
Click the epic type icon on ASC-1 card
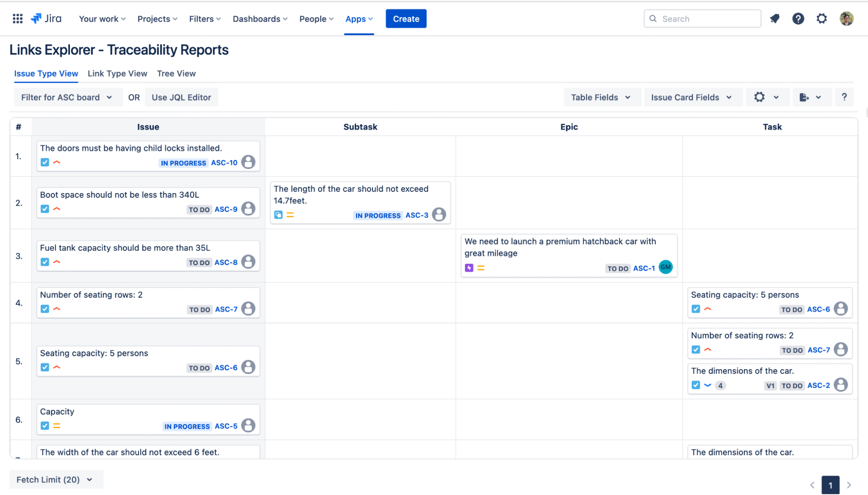469,268
